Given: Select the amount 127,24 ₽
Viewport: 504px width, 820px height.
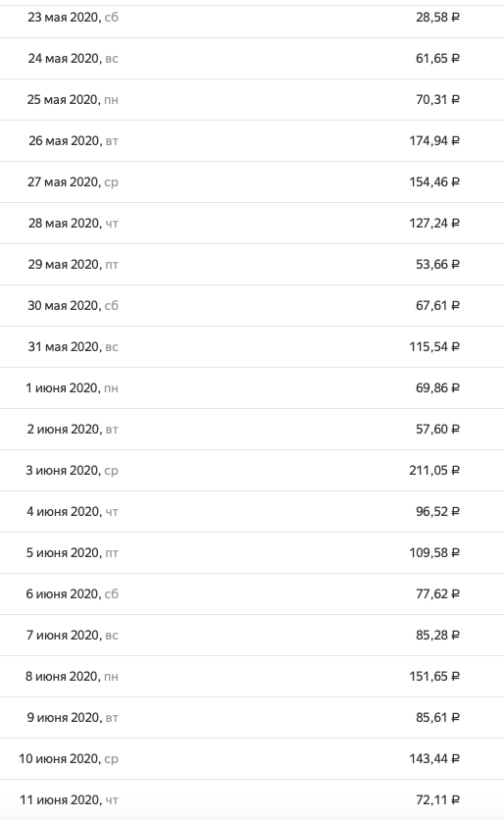Looking at the screenshot, I should pyautogui.click(x=434, y=224).
